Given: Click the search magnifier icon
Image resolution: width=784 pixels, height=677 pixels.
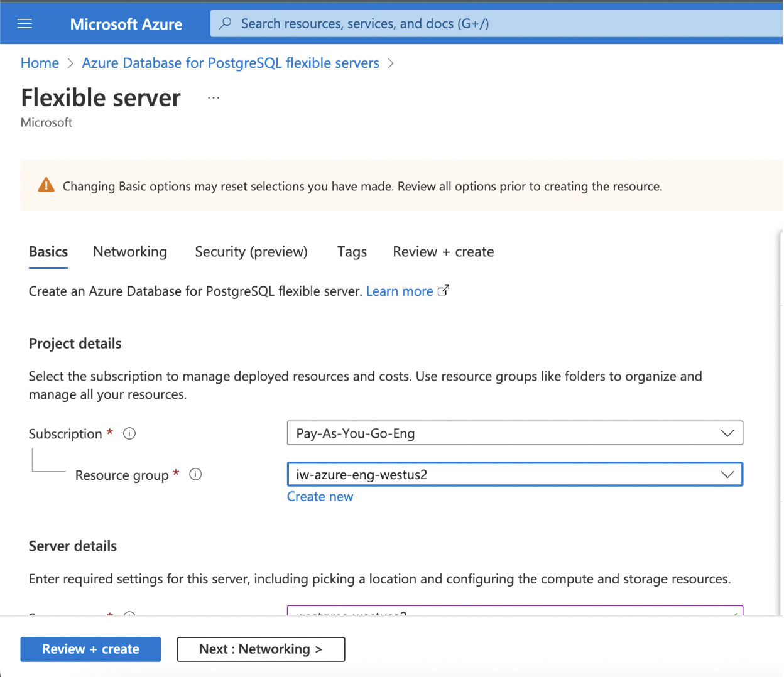Looking at the screenshot, I should 225,23.
